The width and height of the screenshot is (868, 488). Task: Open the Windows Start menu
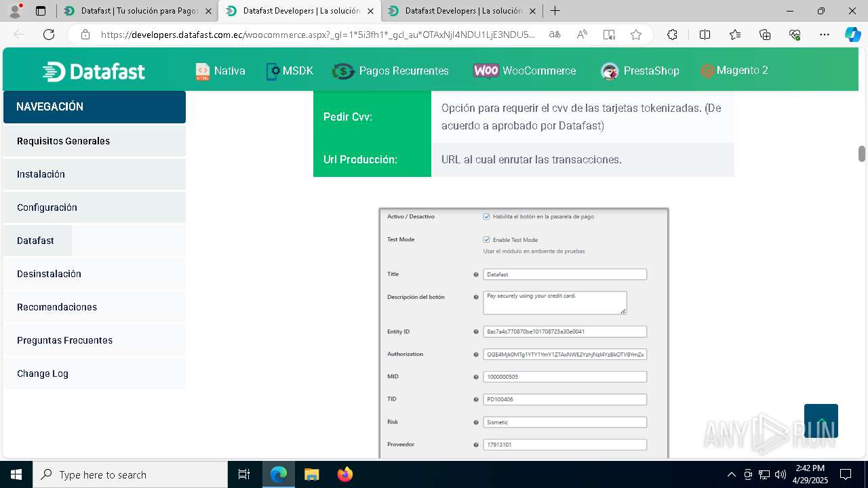click(16, 474)
